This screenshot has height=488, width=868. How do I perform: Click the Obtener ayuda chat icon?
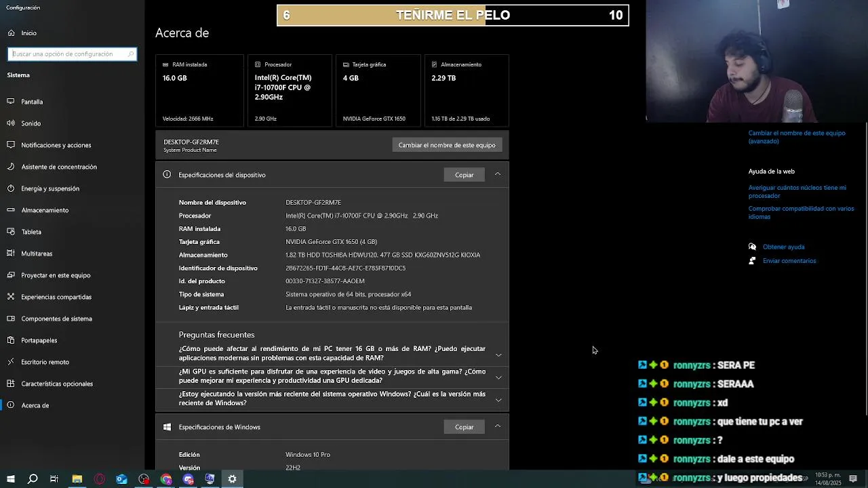(752, 247)
